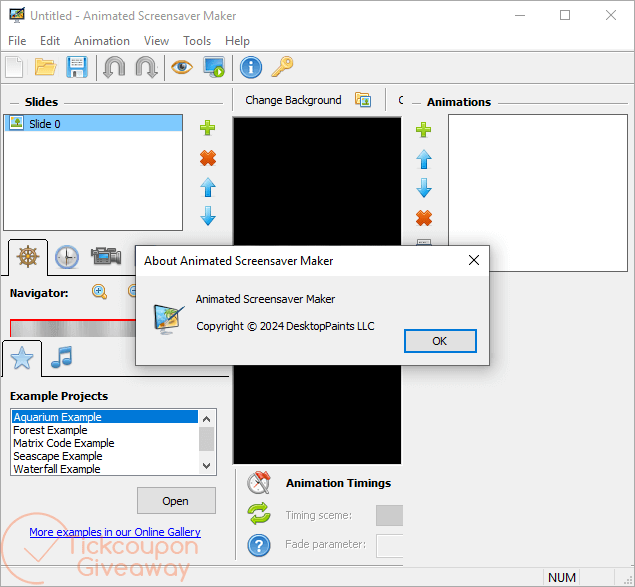Screen dimensions: 635x587
Task: Click the monitor create-screensaver toolbar icon
Action: [214, 67]
